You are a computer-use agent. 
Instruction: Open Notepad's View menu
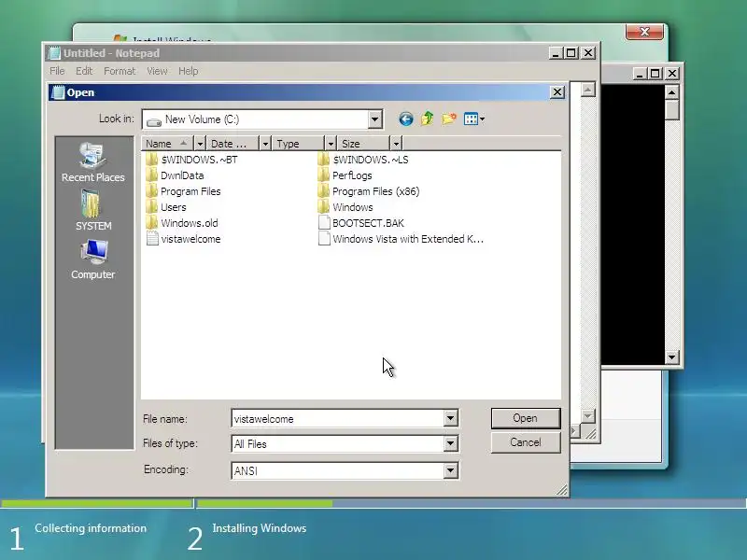[x=157, y=71]
